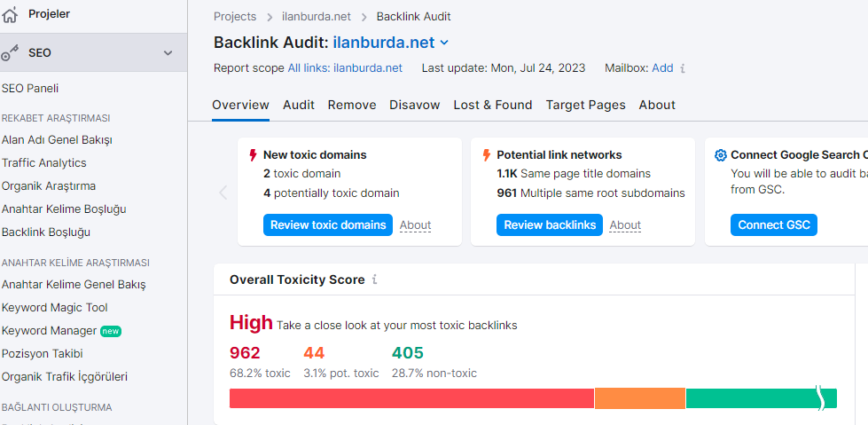Open Backlink Boşluğu in sidebar
The height and width of the screenshot is (425, 868).
[x=46, y=232]
